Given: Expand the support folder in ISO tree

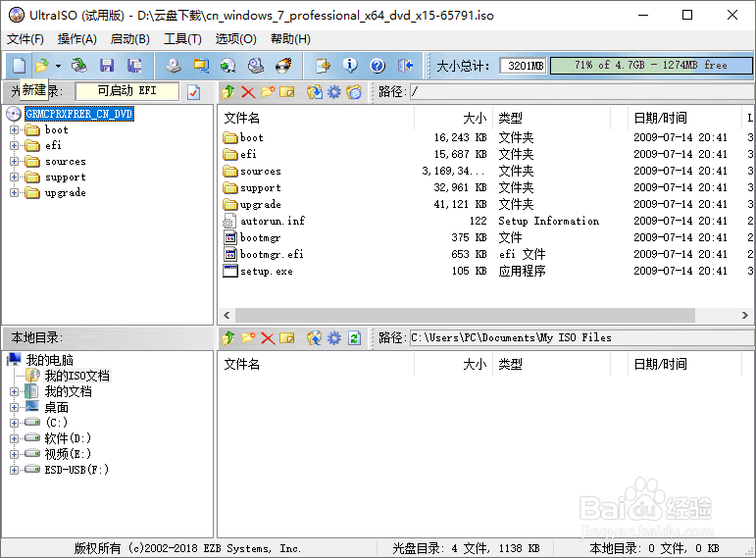Looking at the screenshot, I should click(x=14, y=177).
